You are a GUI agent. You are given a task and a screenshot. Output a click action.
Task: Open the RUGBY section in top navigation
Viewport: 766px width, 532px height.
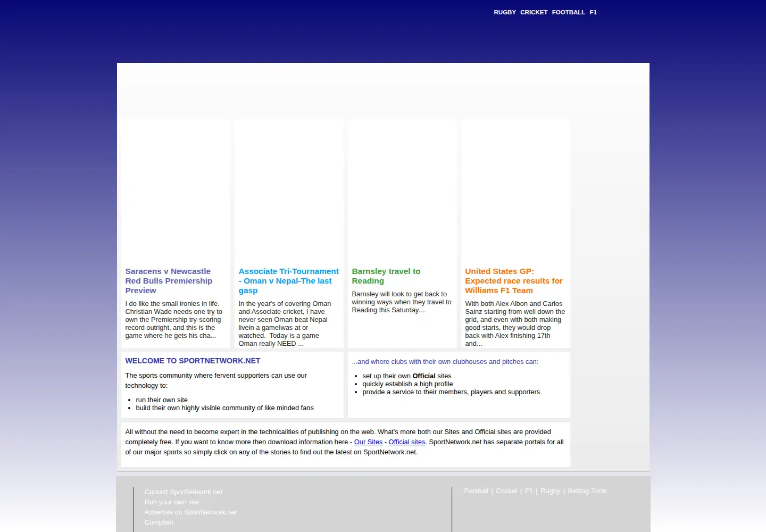pyautogui.click(x=505, y=12)
